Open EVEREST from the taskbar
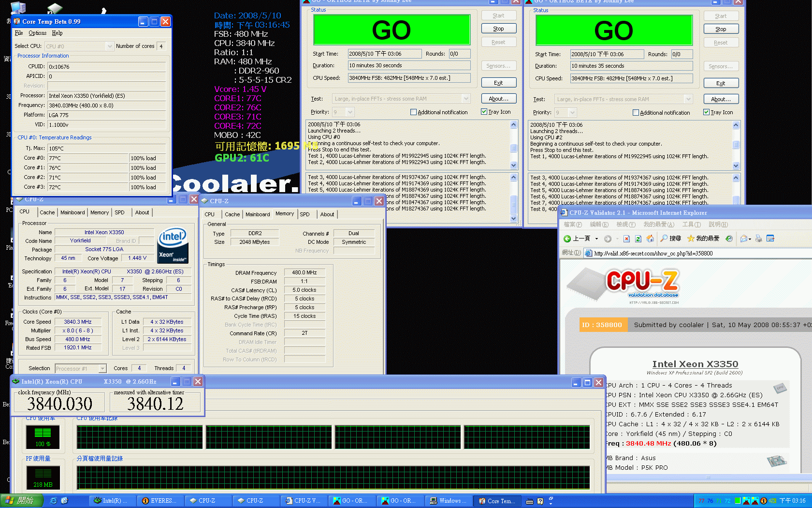 click(159, 501)
